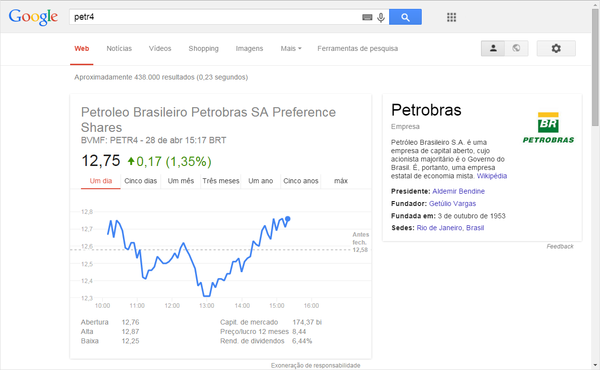Select the Cinco dias chart tab

pyautogui.click(x=140, y=181)
